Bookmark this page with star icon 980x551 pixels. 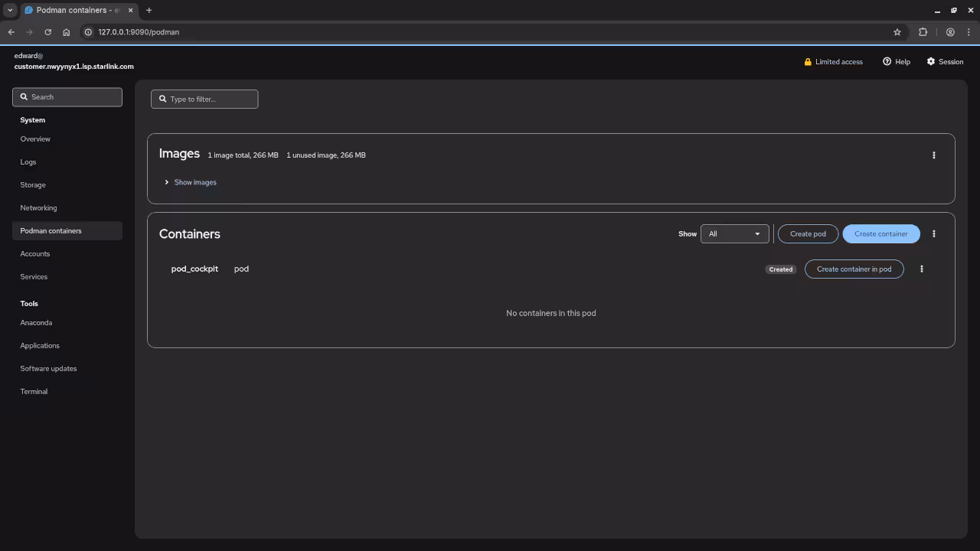(897, 32)
